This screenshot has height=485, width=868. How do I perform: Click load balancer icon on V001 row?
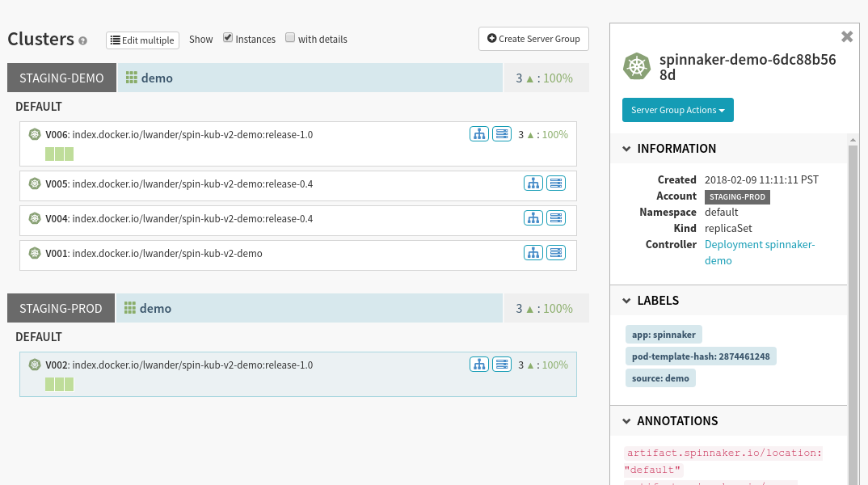pos(533,253)
